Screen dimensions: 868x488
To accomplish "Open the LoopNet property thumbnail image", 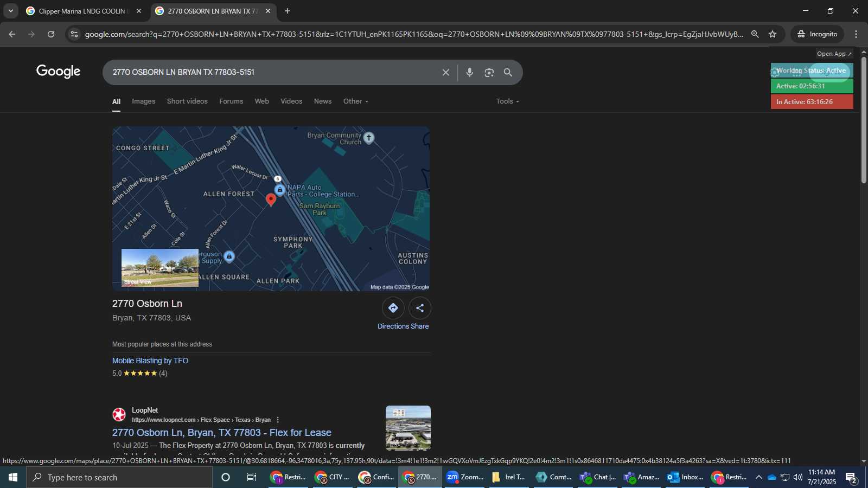I will [x=408, y=428].
